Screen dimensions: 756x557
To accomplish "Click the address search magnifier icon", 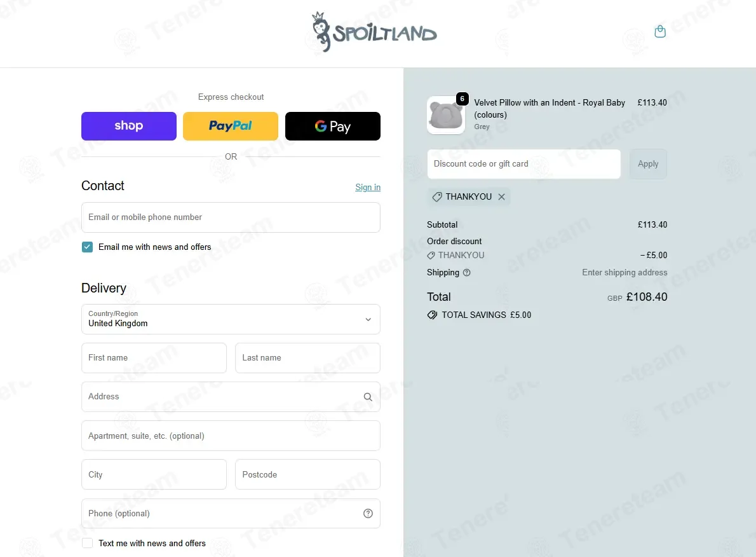I will tap(368, 397).
